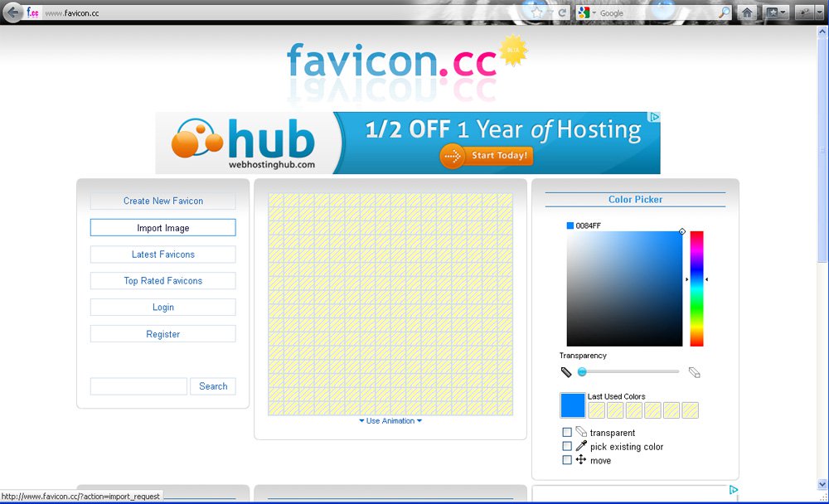
Task: Switch to Top Rated Favicons
Action: 162,280
